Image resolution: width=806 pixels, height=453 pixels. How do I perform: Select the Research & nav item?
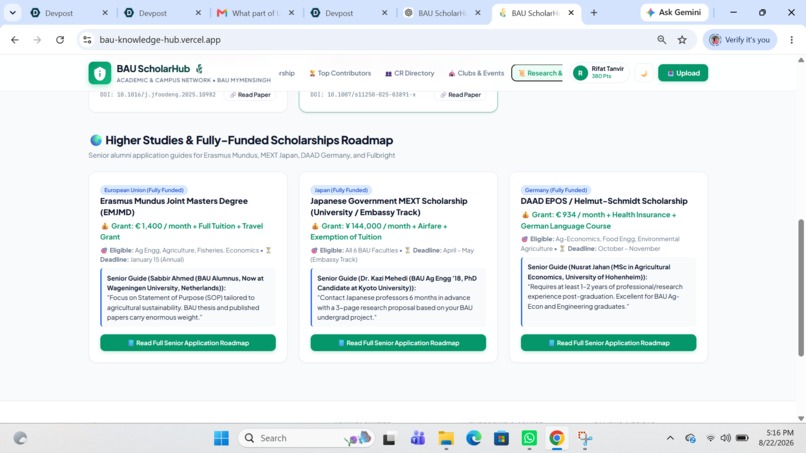click(x=538, y=73)
